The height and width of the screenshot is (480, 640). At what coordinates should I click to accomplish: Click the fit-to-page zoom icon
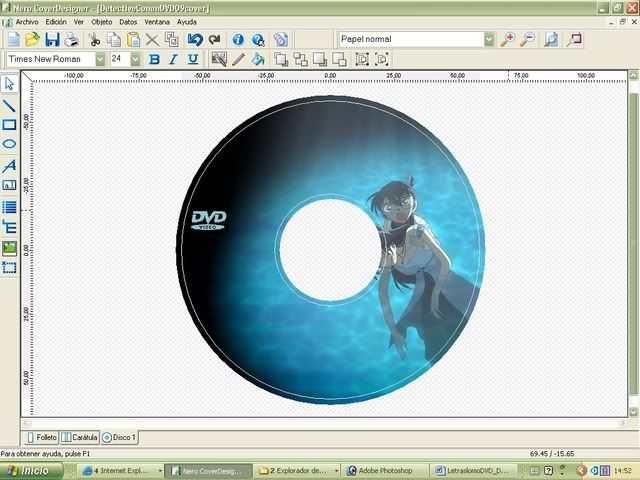(551, 39)
